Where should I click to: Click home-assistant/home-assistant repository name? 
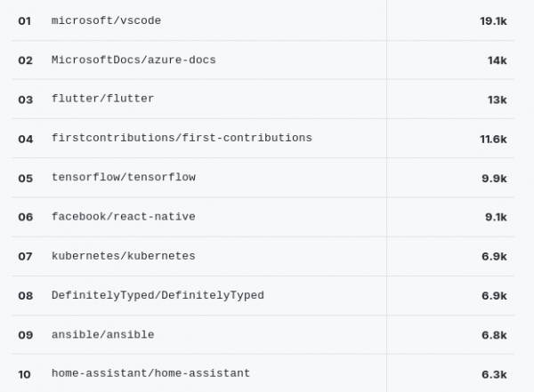click(150, 373)
